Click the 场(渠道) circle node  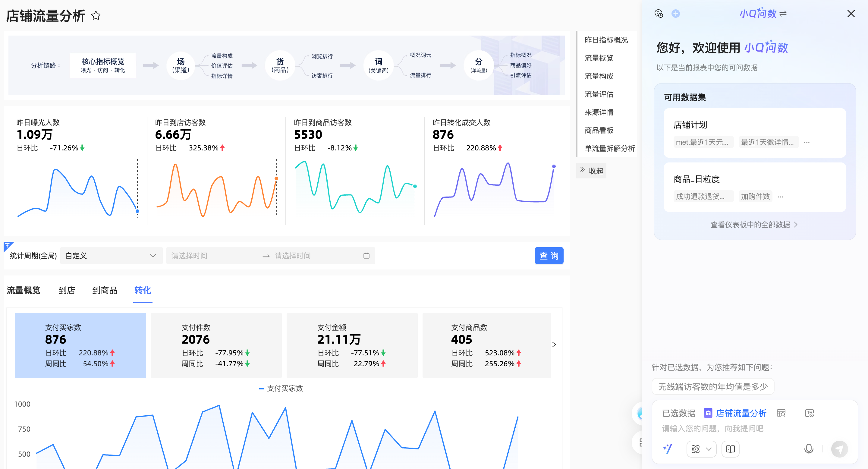coord(181,65)
